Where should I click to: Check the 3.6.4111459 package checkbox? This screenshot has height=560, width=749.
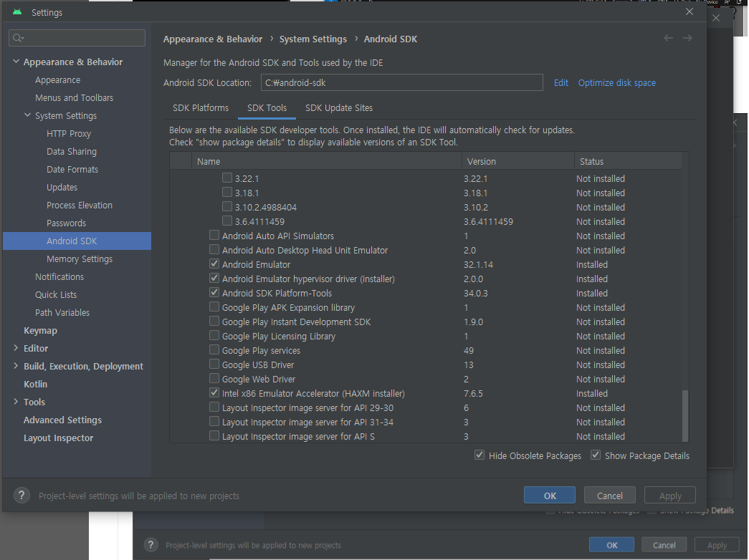[x=227, y=221]
